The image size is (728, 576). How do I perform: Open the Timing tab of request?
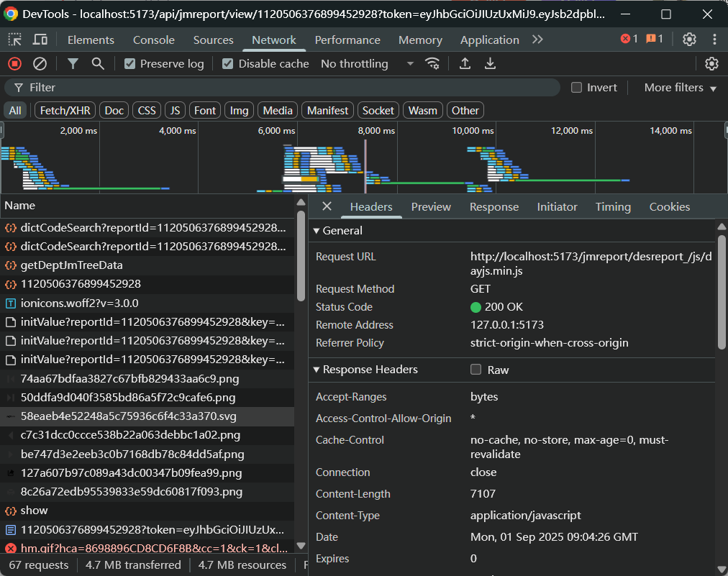[x=613, y=206]
